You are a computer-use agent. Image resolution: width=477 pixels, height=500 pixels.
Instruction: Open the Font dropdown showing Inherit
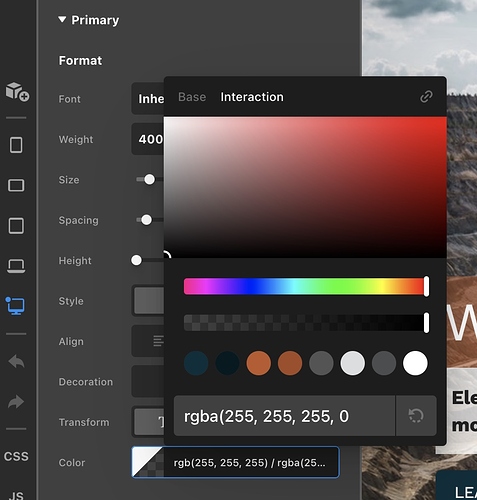148,99
